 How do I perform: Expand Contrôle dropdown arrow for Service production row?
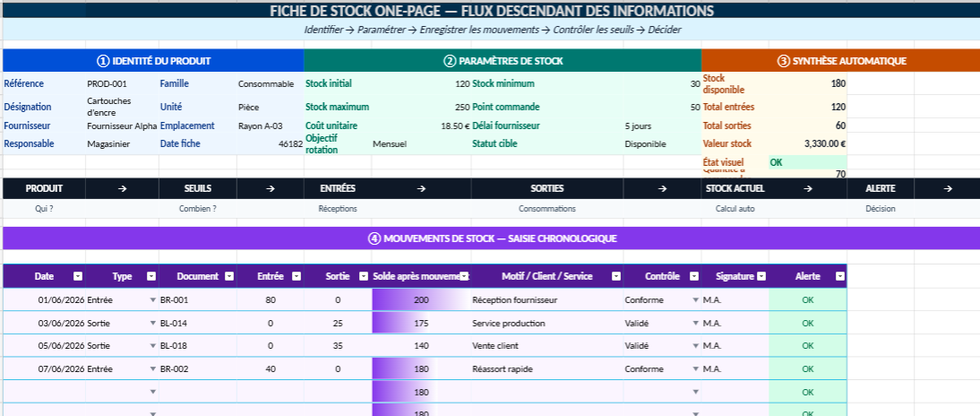[x=695, y=324]
